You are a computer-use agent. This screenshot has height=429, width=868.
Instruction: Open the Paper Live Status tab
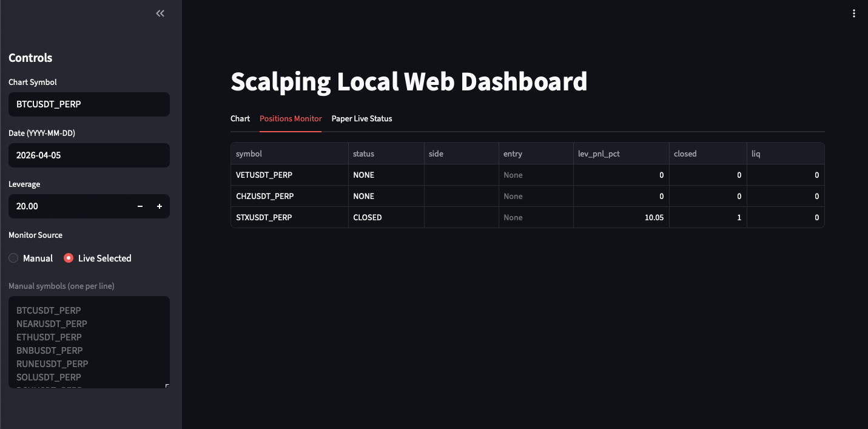point(362,119)
